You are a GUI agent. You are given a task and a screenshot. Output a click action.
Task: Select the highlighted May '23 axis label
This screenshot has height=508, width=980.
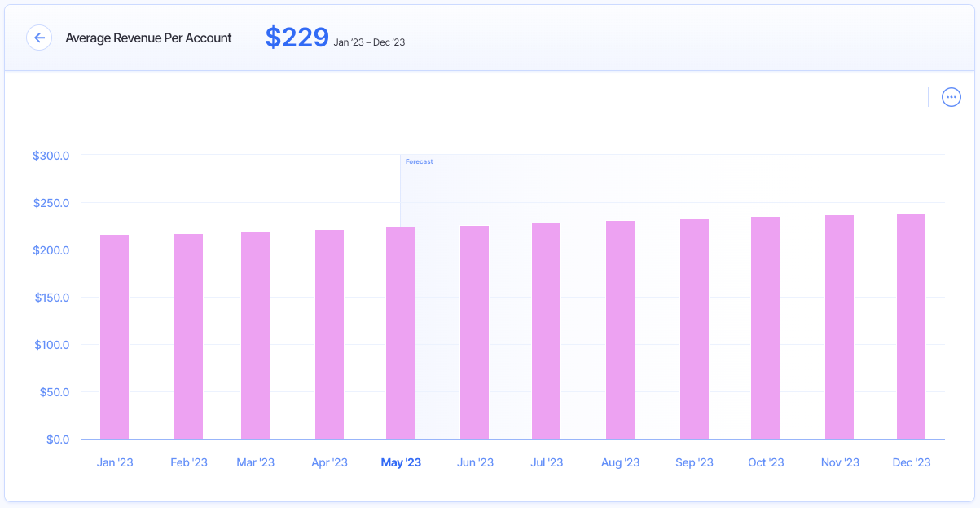click(401, 462)
